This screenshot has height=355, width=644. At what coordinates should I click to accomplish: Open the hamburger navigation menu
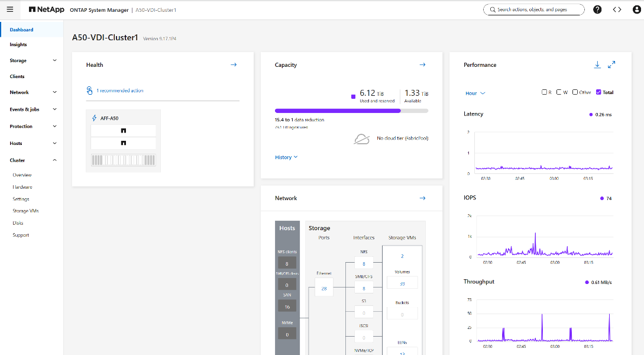(10, 9)
